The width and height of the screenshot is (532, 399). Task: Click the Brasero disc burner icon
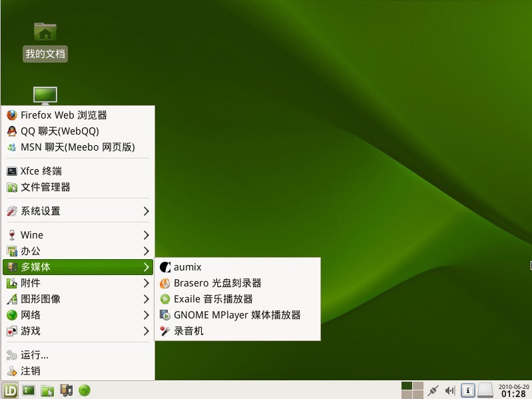click(165, 283)
